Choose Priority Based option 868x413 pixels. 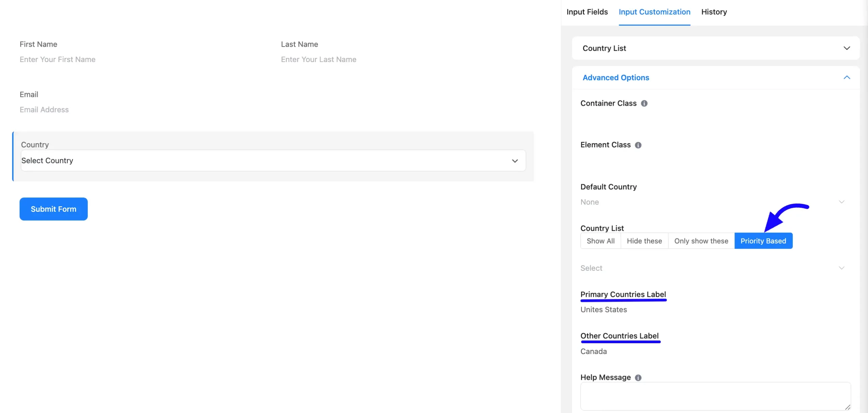point(763,241)
